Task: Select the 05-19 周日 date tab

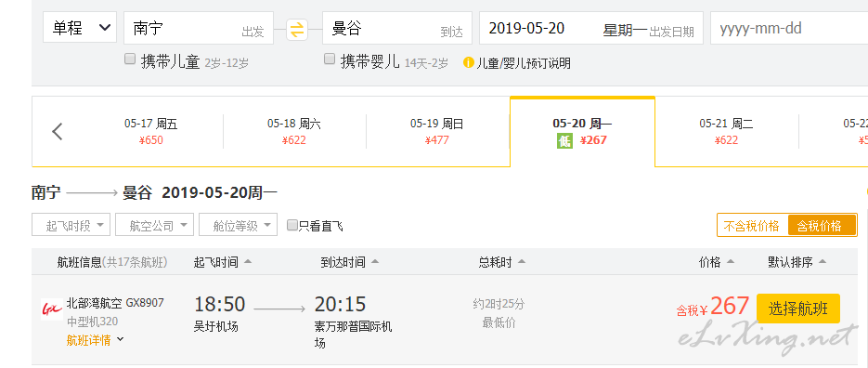Action: click(x=436, y=132)
